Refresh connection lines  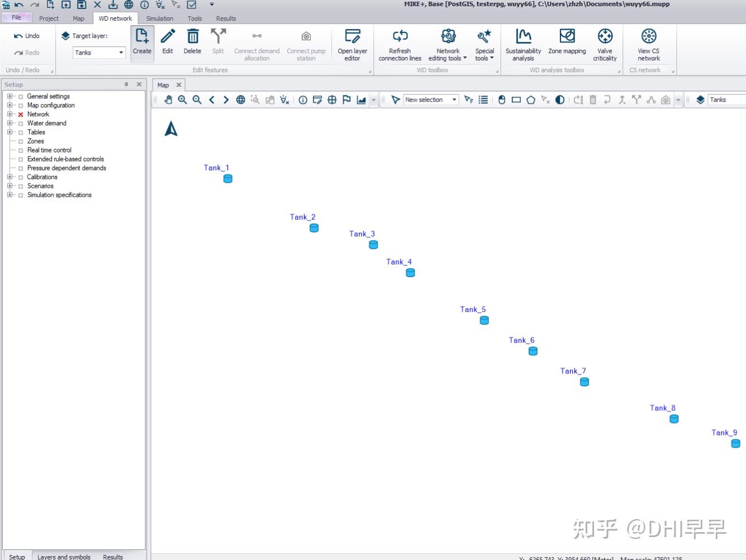click(x=400, y=44)
